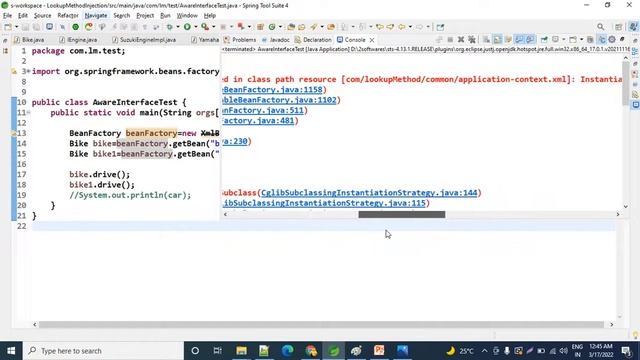This screenshot has height=360, width=640.
Task: Click the red-green restart icon in toolbar
Action: click(89, 27)
